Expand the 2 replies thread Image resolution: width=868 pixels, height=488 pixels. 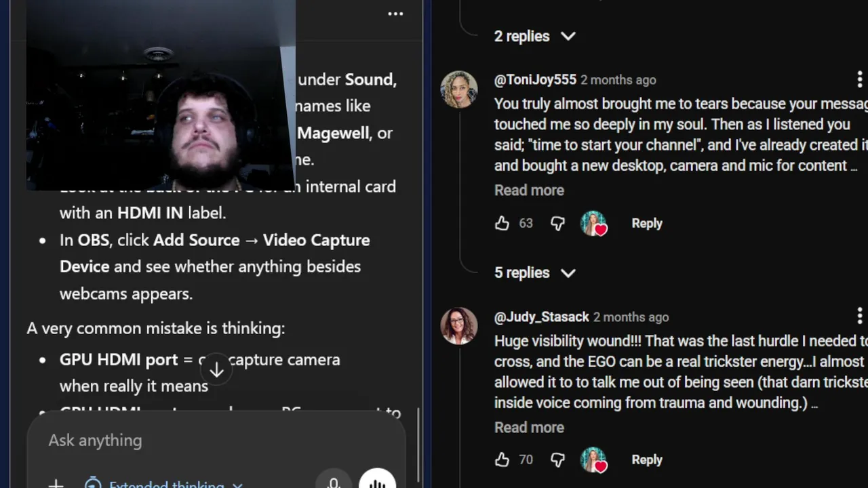point(534,36)
